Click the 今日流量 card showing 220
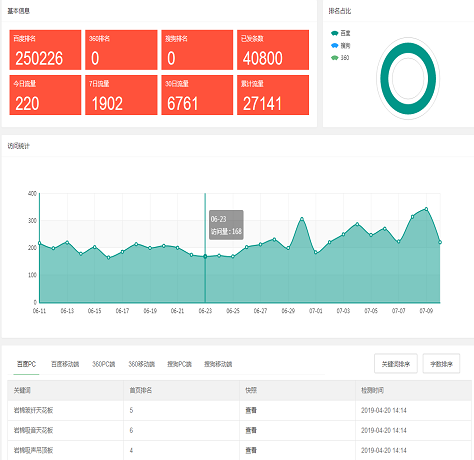Image resolution: width=474 pixels, height=460 pixels. [x=45, y=95]
